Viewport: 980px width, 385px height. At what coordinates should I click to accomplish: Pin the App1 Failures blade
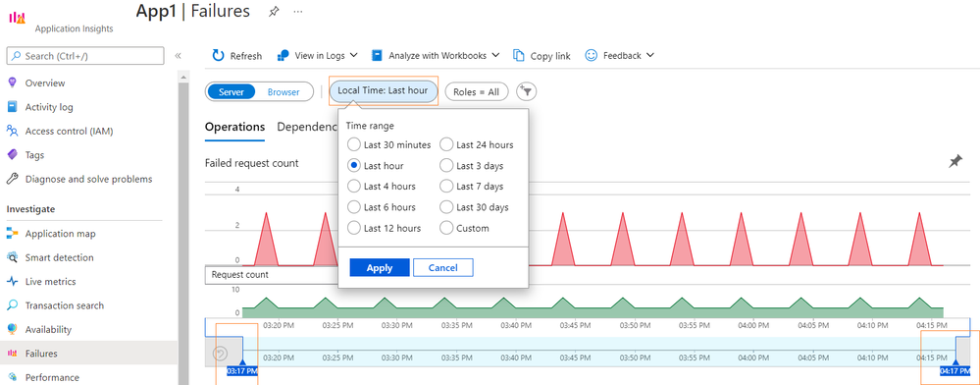click(x=274, y=11)
